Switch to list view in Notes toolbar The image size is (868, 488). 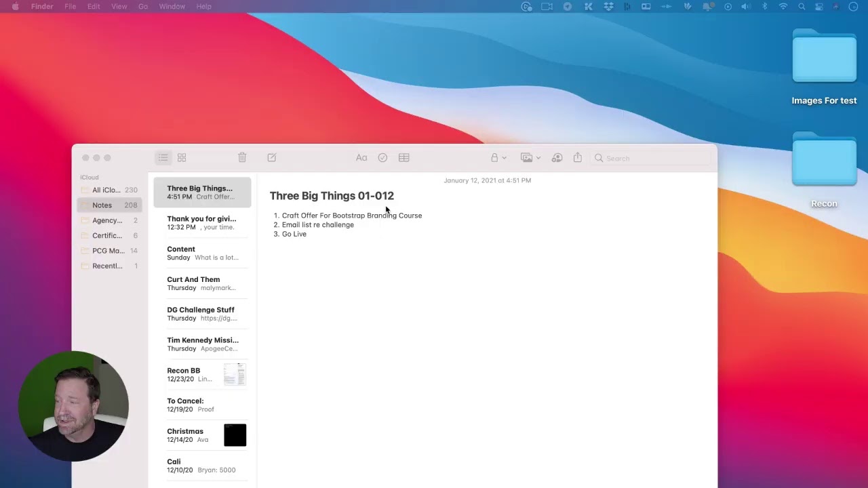[x=163, y=158]
